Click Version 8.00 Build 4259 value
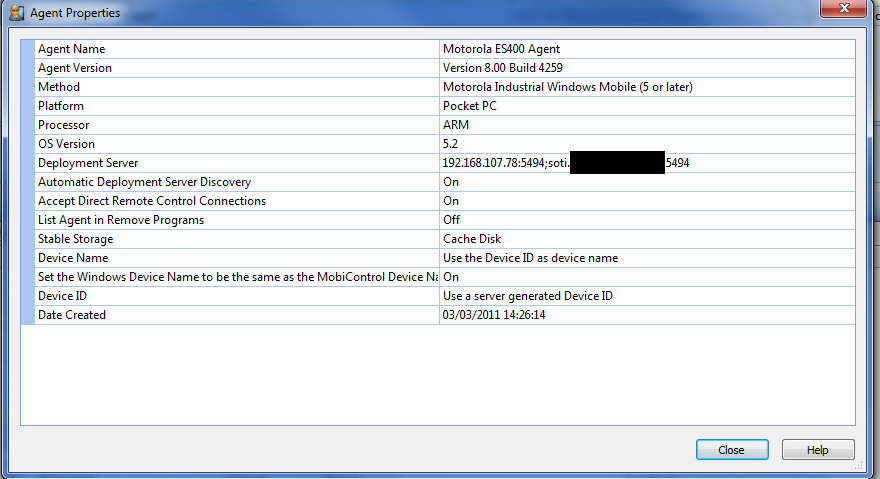The image size is (880, 479). tap(502, 68)
